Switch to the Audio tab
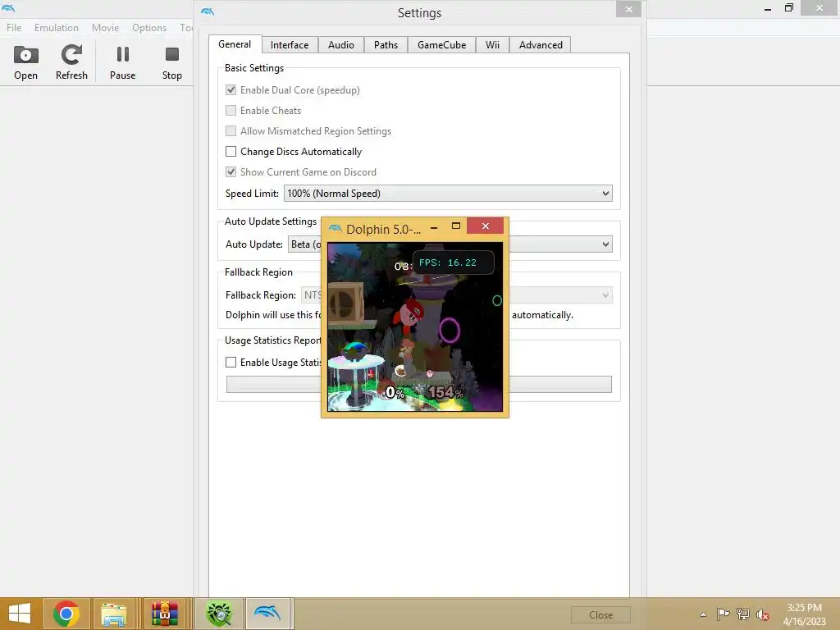This screenshot has width=840, height=630. click(x=341, y=45)
